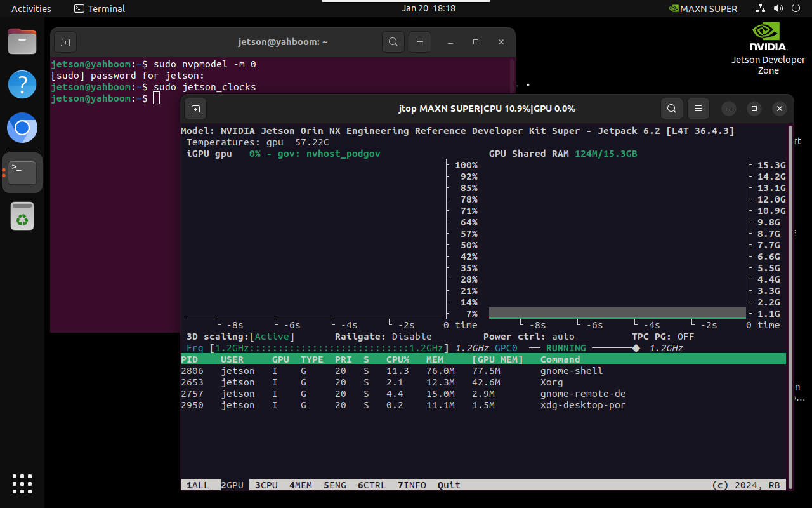Select the gnome-shell process row
The height and width of the screenshot is (508, 812).
click(x=483, y=371)
